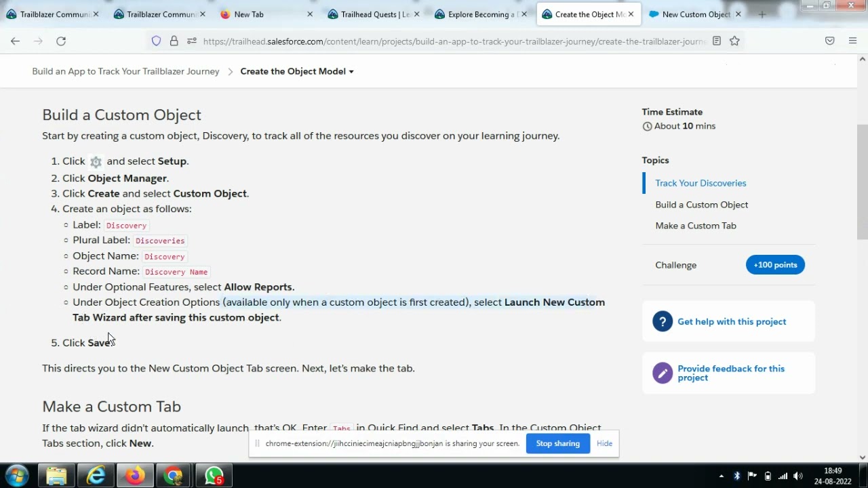The image size is (868, 488).
Task: Click the page vertical scrollbar thumb
Action: (x=863, y=182)
